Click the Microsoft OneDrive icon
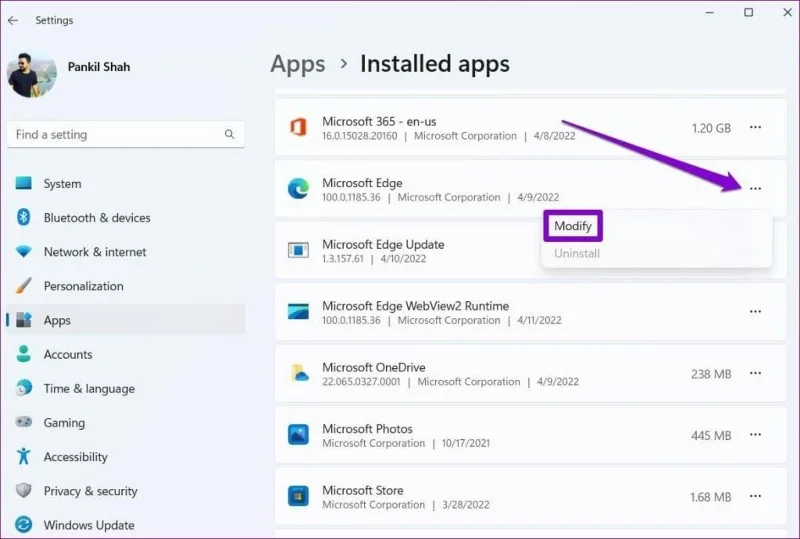Image resolution: width=800 pixels, height=539 pixels. coord(299,373)
